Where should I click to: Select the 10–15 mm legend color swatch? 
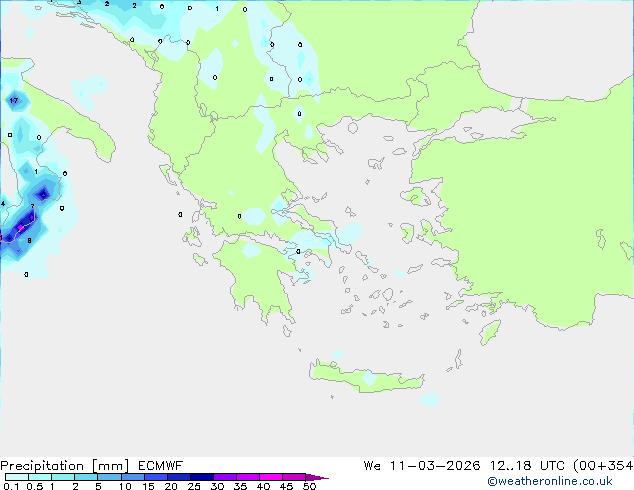click(x=132, y=477)
